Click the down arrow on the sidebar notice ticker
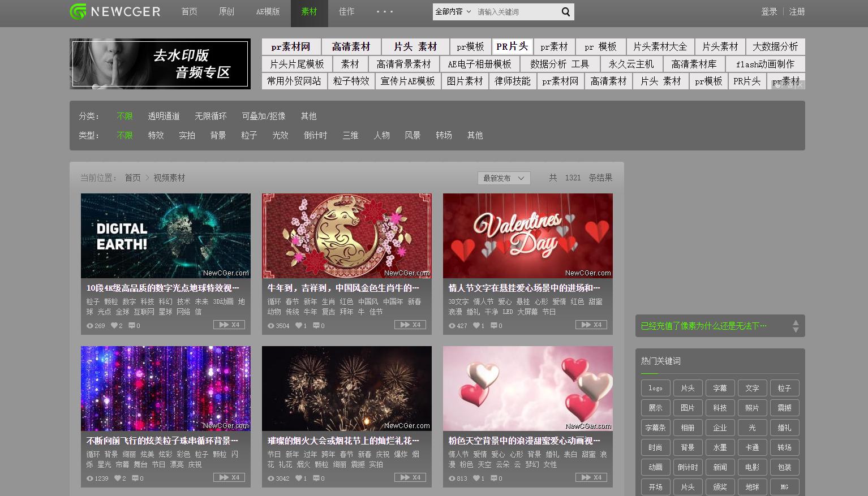This screenshot has height=496, width=868. coord(796,329)
